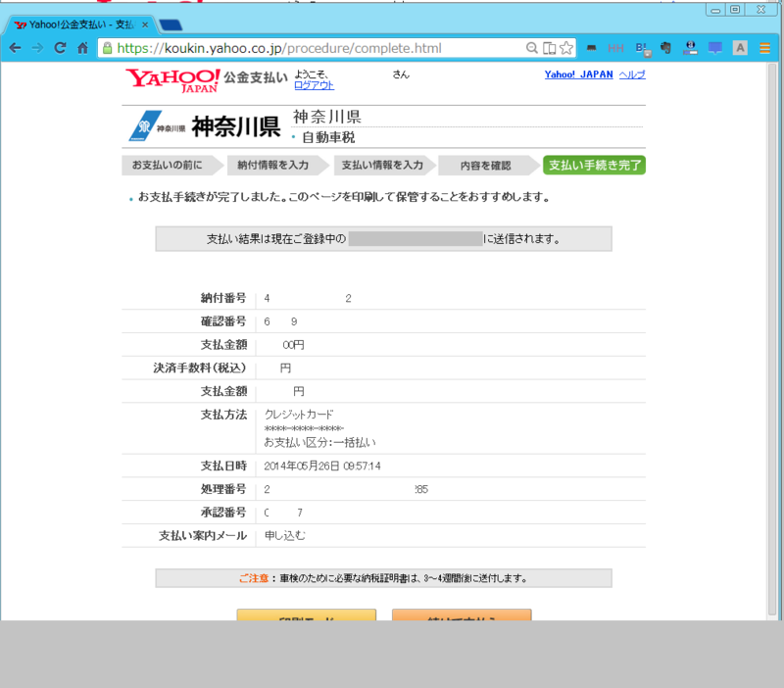This screenshot has width=784, height=688.
Task: Open the Evernote elephant extension
Action: pyautogui.click(x=665, y=48)
